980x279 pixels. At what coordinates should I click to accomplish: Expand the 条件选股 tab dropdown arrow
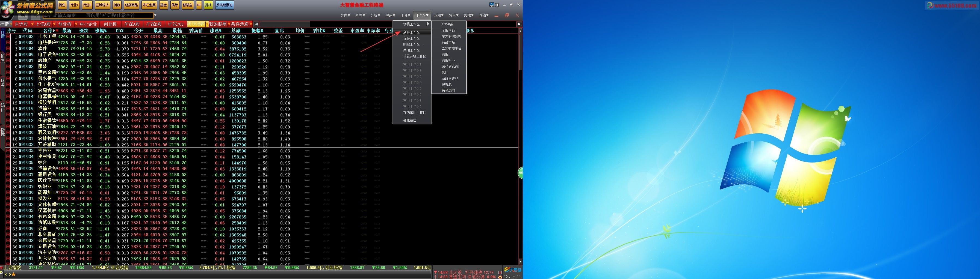click(251, 24)
